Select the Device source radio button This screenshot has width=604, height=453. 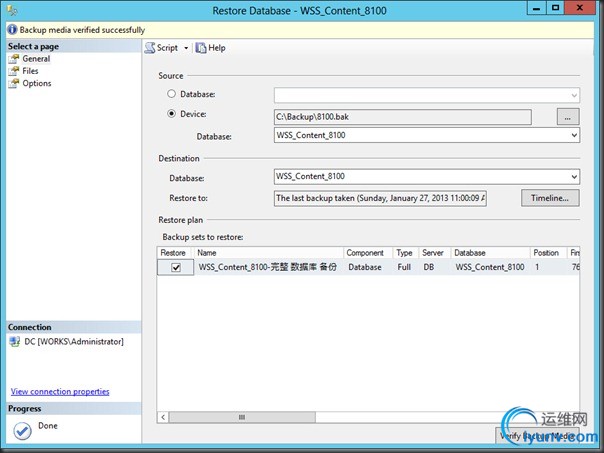[x=171, y=114]
